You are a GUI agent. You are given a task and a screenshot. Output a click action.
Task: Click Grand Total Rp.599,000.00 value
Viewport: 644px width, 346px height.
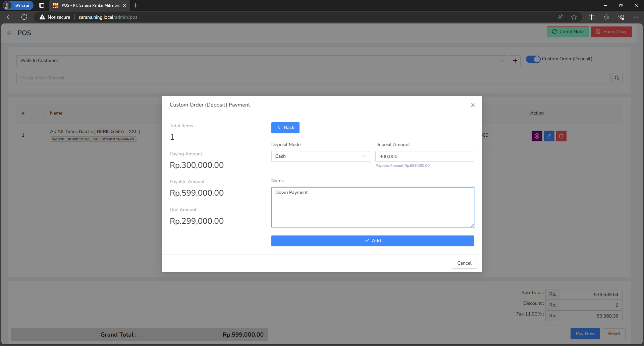point(243,335)
